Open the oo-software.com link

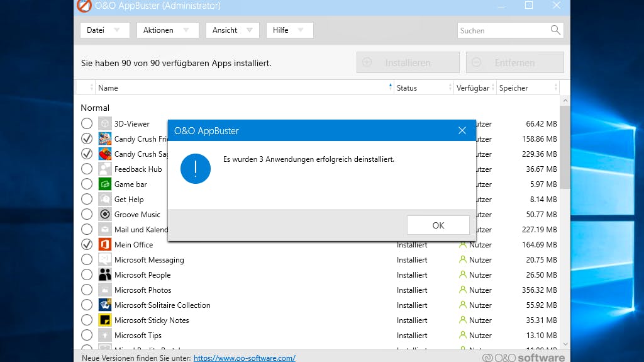pyautogui.click(x=245, y=358)
